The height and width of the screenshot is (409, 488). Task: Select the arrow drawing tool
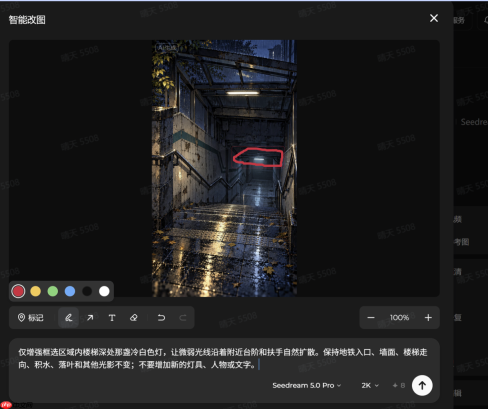90,318
